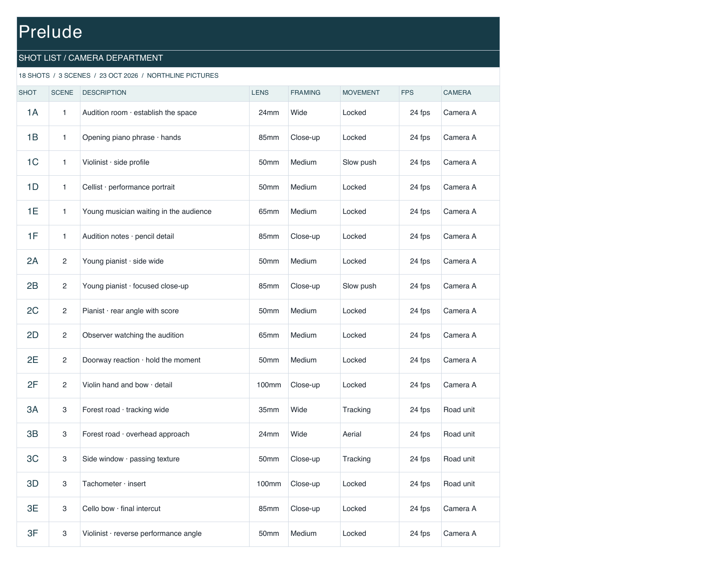The image size is (728, 563).
Task: Select shot label 2B
Action: point(33,286)
